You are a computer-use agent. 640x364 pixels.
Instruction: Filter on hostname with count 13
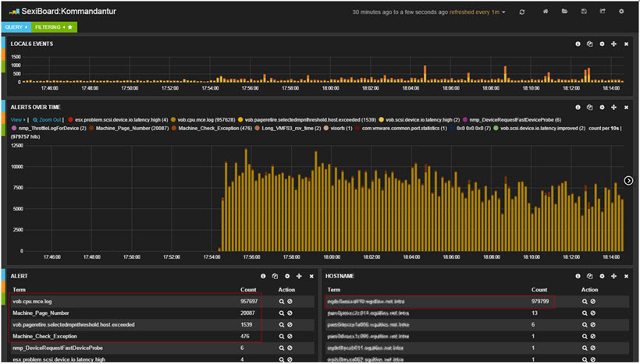pos(585,313)
